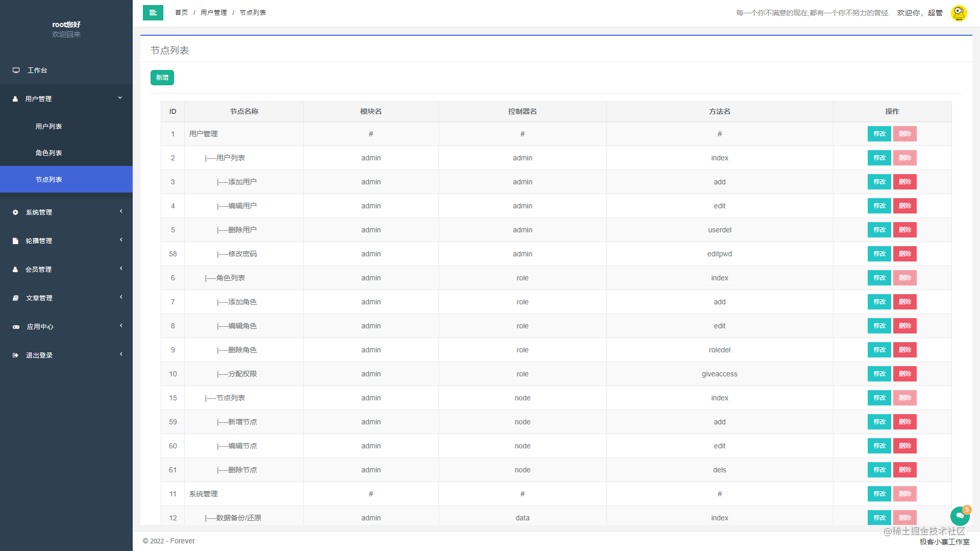This screenshot has height=551, width=980.
Task: Click 修改 for the 编辑角色 row
Action: click(x=879, y=326)
